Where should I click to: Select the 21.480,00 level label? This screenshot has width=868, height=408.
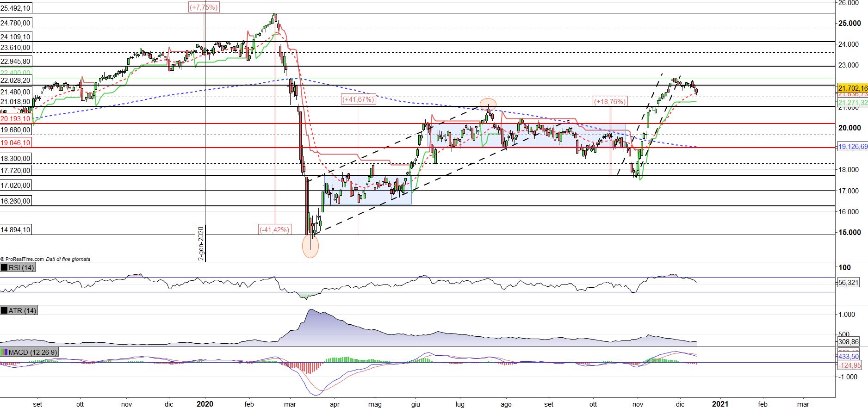tap(15, 93)
